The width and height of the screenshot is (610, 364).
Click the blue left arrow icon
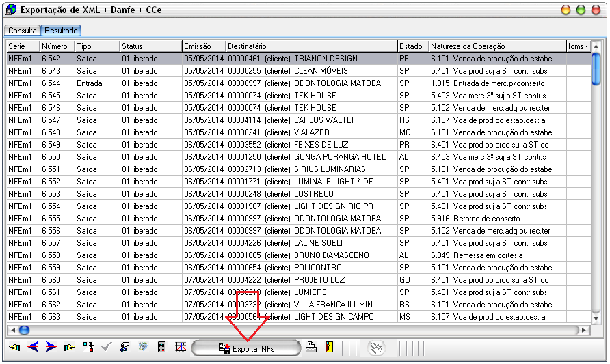[33, 347]
